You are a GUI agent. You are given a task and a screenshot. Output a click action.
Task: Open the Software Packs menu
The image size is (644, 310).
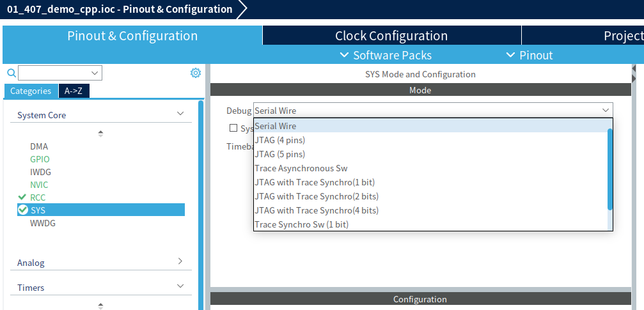pos(386,55)
